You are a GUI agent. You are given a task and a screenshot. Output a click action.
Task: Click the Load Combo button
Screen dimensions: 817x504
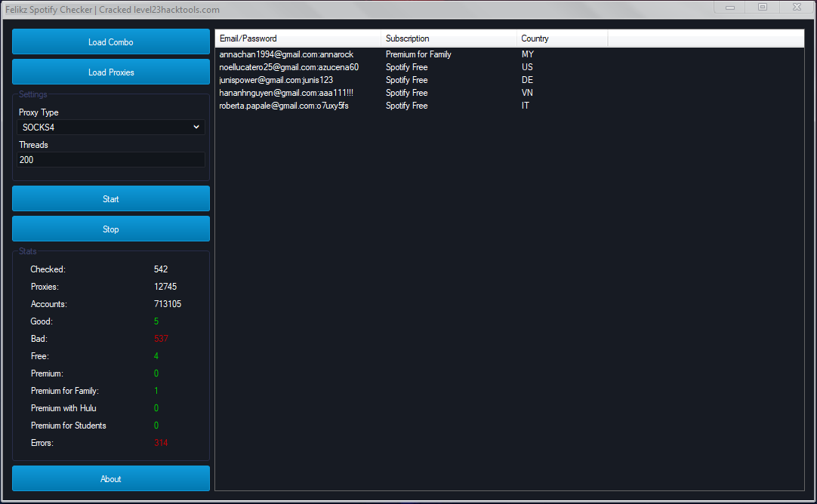[x=110, y=41]
